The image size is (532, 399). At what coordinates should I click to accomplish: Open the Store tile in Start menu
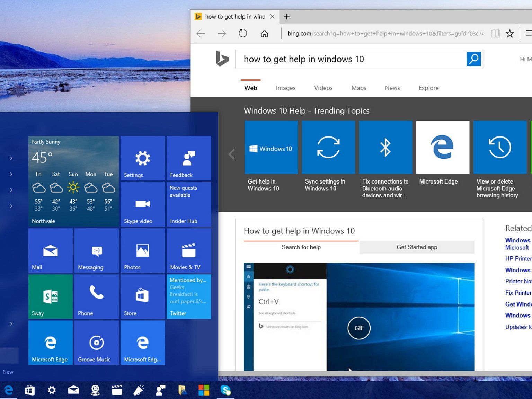[143, 296]
